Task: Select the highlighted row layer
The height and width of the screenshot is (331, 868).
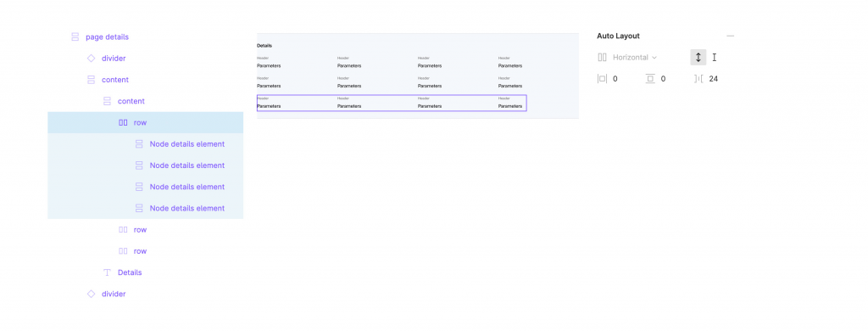Action: click(145, 122)
